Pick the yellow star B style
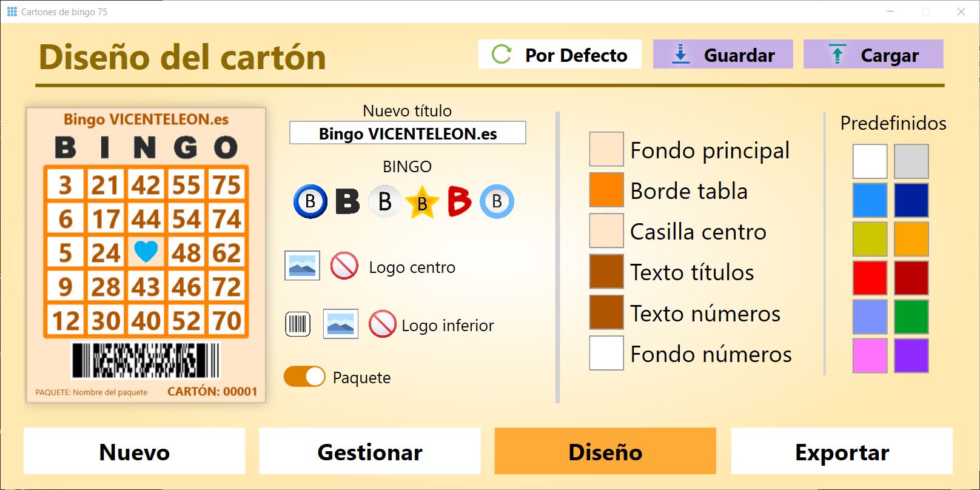The height and width of the screenshot is (490, 980). (x=422, y=202)
